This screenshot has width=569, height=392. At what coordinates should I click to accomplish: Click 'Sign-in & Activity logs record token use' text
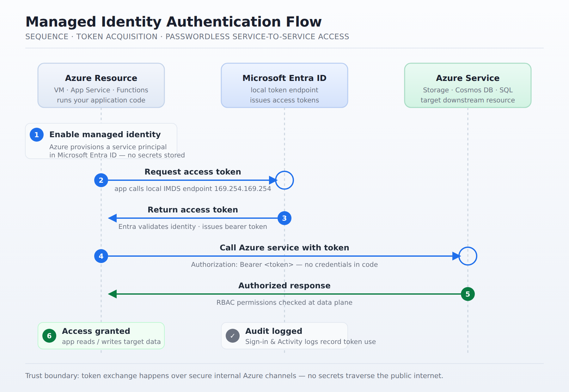point(311,342)
